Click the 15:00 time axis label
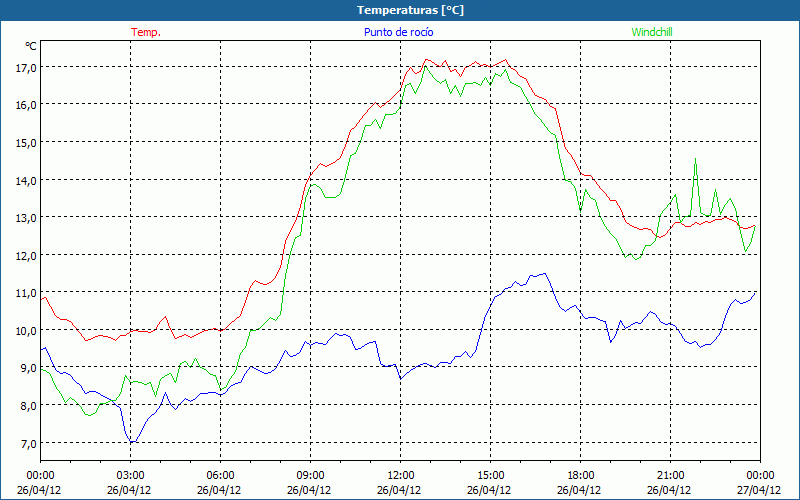This screenshot has width=800, height=500. [x=490, y=476]
